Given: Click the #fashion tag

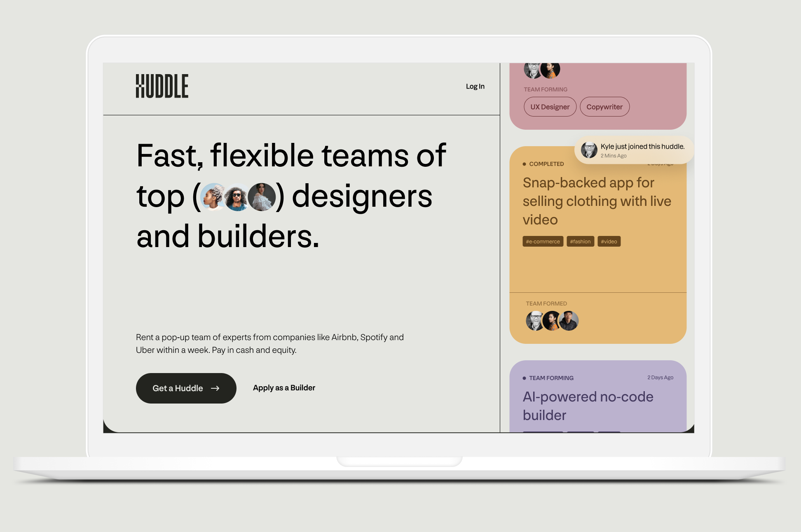Looking at the screenshot, I should tap(580, 241).
